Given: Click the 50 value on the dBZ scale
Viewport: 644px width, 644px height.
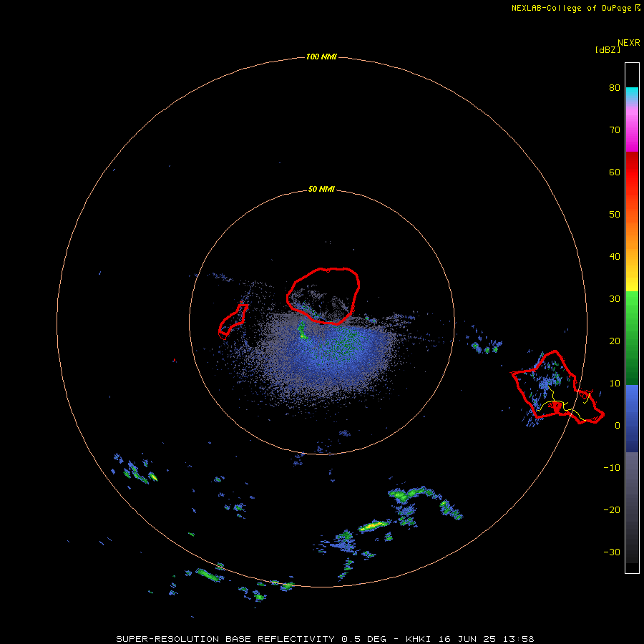Looking at the screenshot, I should (615, 215).
